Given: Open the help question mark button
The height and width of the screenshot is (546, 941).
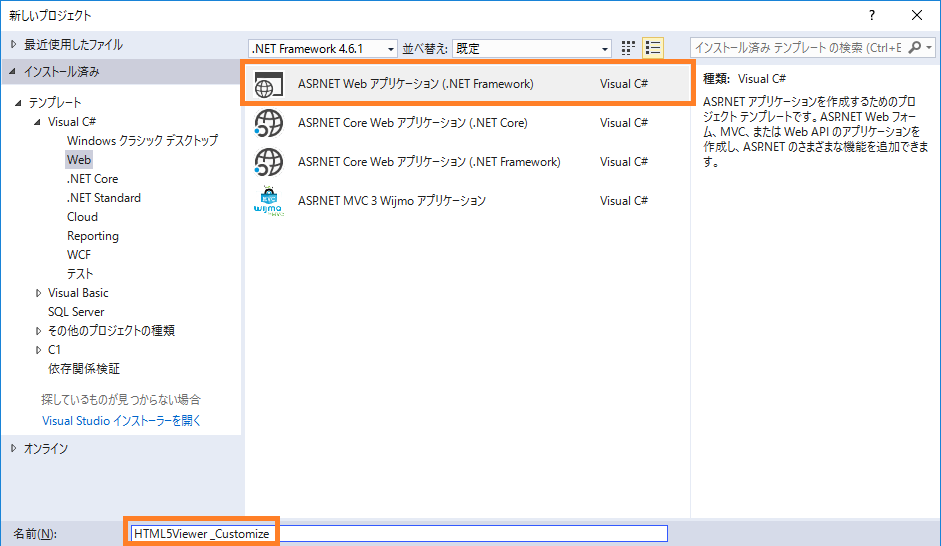Looking at the screenshot, I should pyautogui.click(x=872, y=15).
